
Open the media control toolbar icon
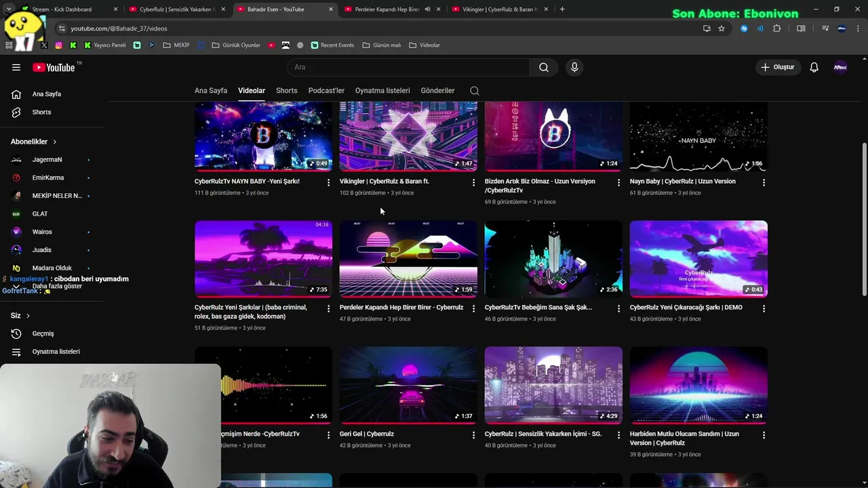coord(825,28)
